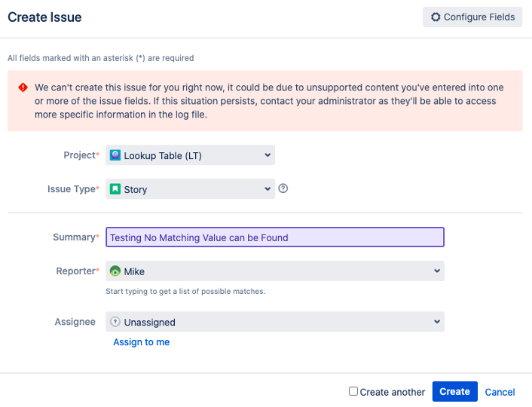Click the Assign to me link
Viewport: 532px width, 407px height.
tap(142, 342)
